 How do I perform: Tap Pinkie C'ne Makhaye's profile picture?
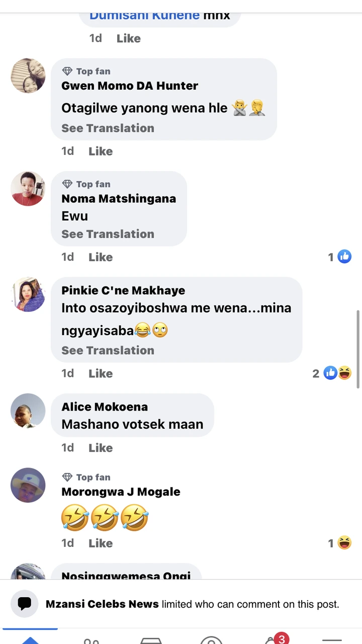[28, 294]
